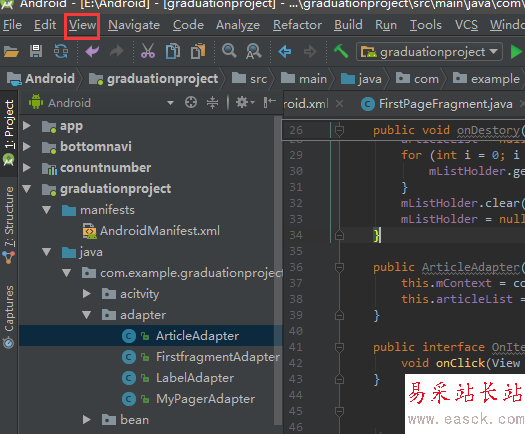Click the Hide panel icon
Viewport: 525px width, 434px height.
pyautogui.click(x=270, y=102)
